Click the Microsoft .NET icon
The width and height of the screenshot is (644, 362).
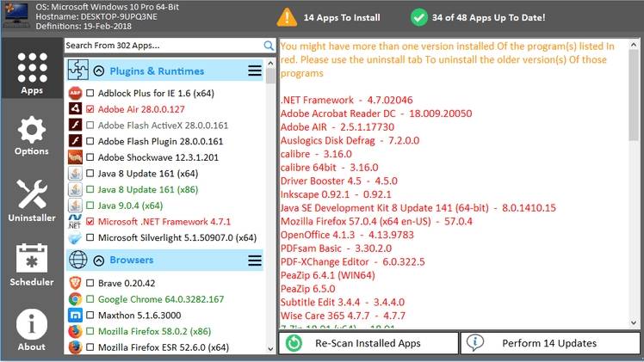point(75,221)
